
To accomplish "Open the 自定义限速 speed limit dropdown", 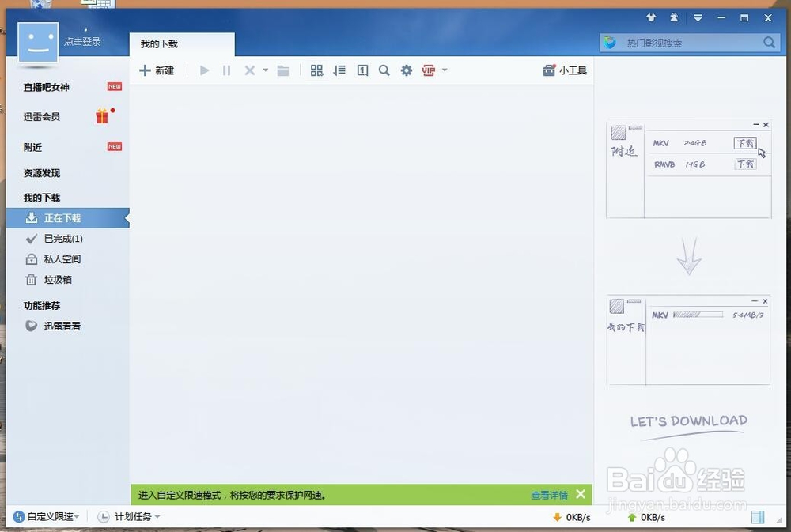I will tap(47, 517).
